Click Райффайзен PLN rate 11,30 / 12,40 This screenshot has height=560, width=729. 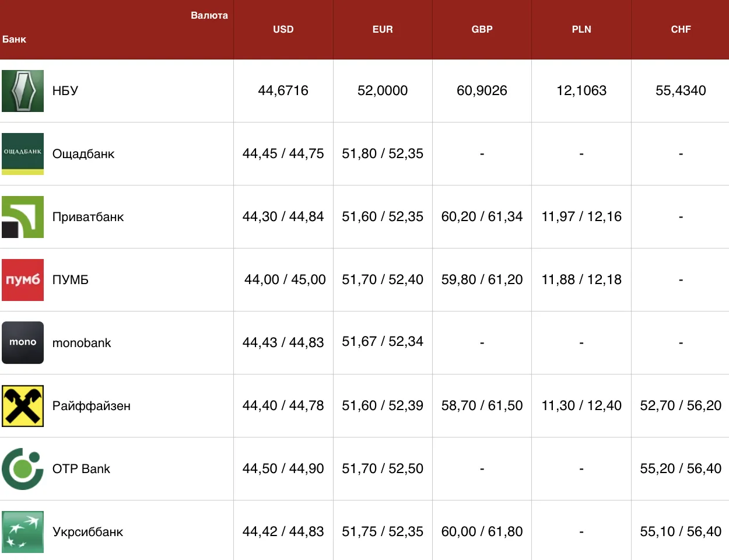[x=581, y=406]
